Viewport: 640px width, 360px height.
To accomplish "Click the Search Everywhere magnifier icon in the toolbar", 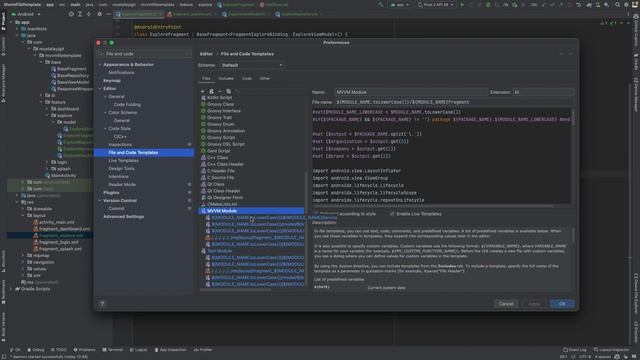I will (x=617, y=5).
